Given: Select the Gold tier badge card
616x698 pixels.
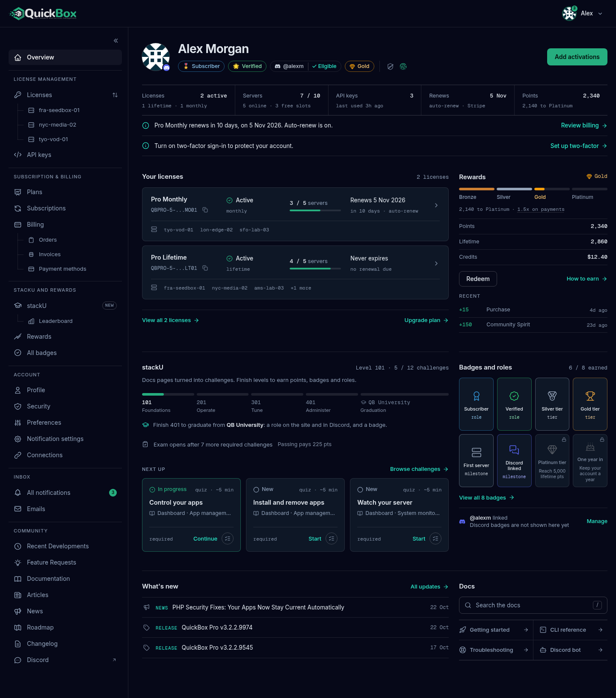Looking at the screenshot, I should click(x=590, y=404).
